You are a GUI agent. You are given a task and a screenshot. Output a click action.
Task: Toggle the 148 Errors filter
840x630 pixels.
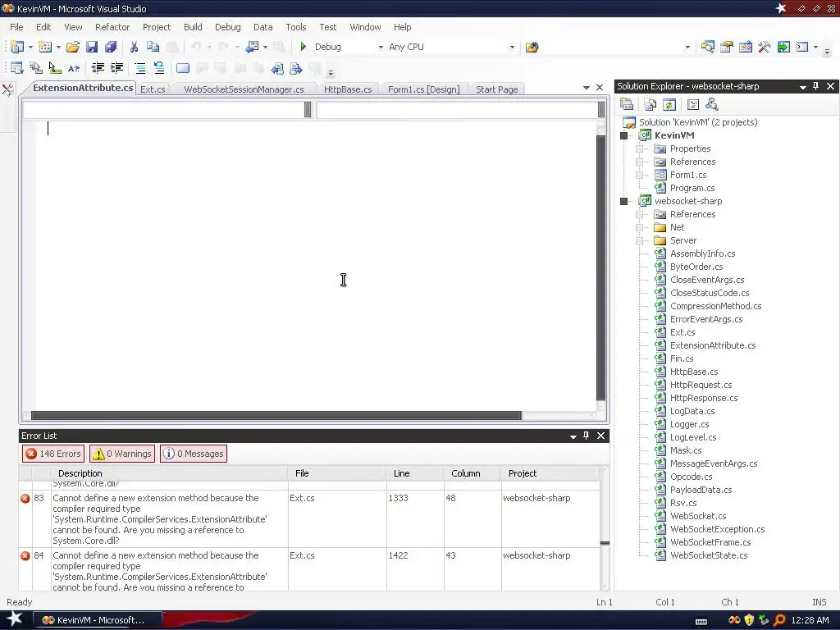pos(53,454)
